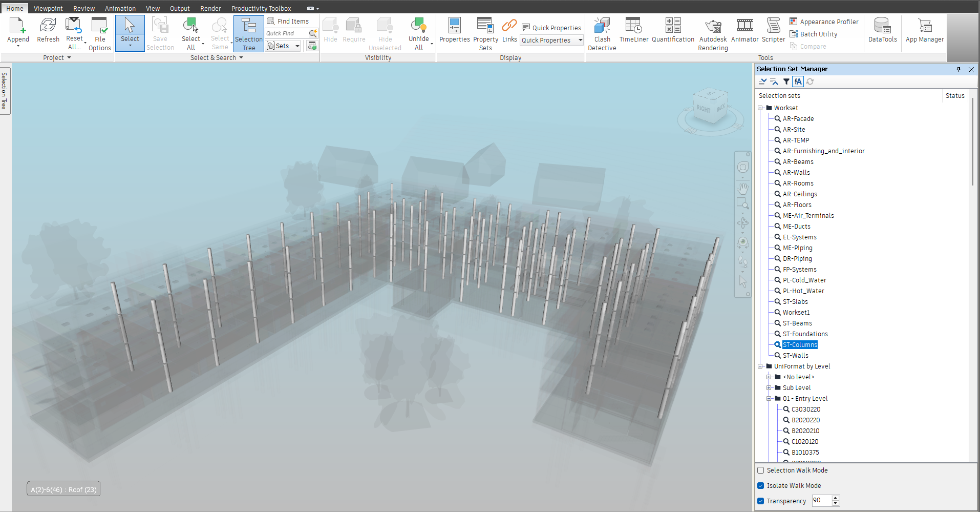
Task: Open the Productivity Toolbox tab
Action: click(x=261, y=8)
